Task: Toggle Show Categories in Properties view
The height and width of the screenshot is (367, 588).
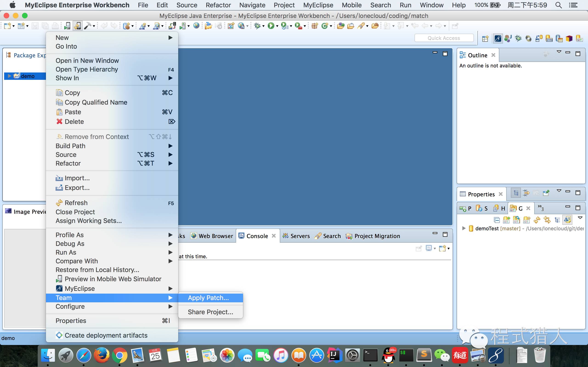Action: (516, 193)
